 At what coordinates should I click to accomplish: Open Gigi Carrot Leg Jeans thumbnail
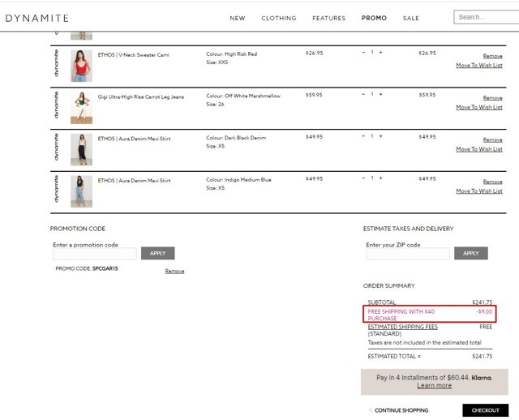[x=81, y=108]
